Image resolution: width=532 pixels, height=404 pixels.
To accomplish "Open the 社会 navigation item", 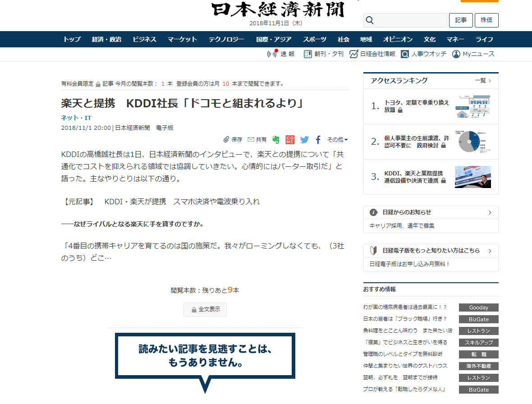I will (x=344, y=39).
